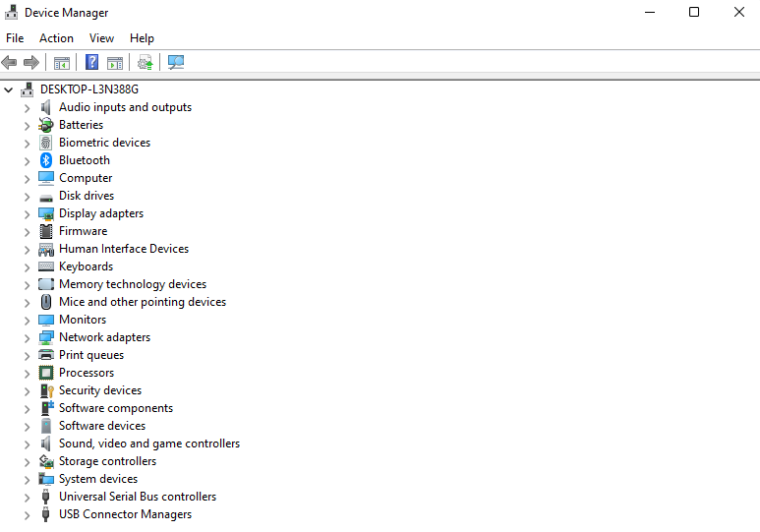Click the Keyboards icon
Screen dimensions: 760x532
tap(46, 266)
